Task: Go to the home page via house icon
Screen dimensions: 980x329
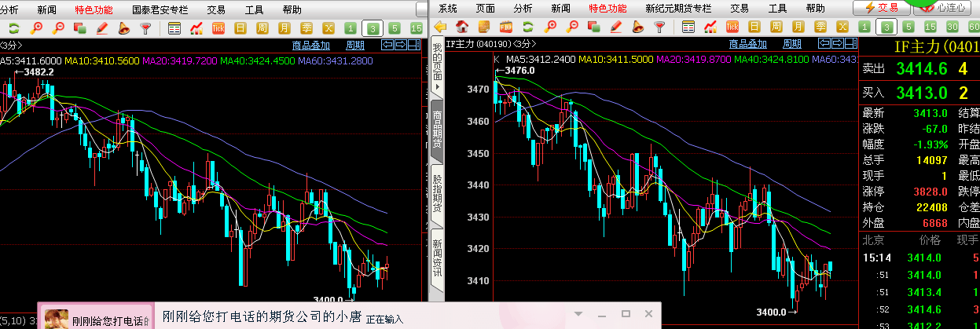Action: [462, 27]
